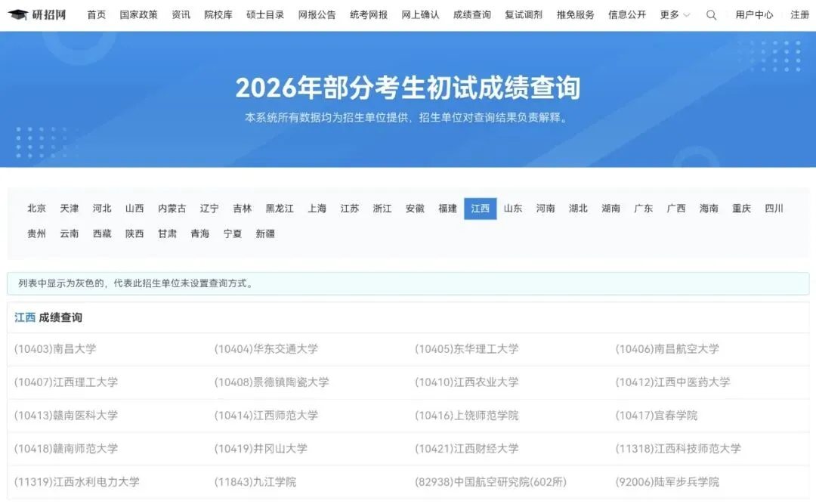Select the 山西 province tab
The image size is (816, 504).
(134, 209)
